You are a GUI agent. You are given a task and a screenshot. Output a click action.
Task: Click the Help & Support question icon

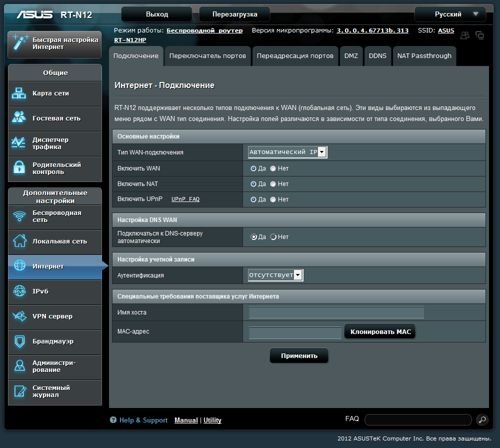pyautogui.click(x=113, y=419)
